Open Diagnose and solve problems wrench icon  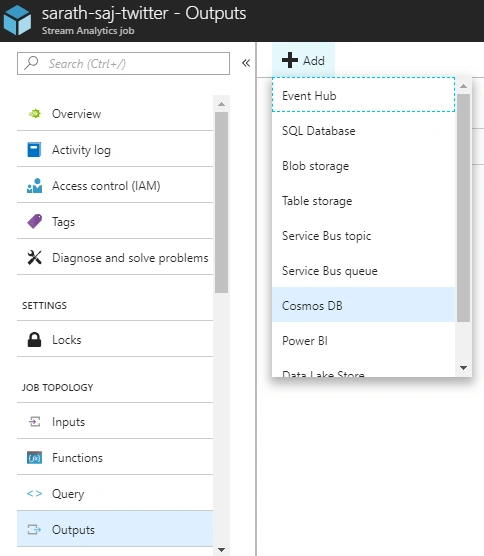[34, 258]
